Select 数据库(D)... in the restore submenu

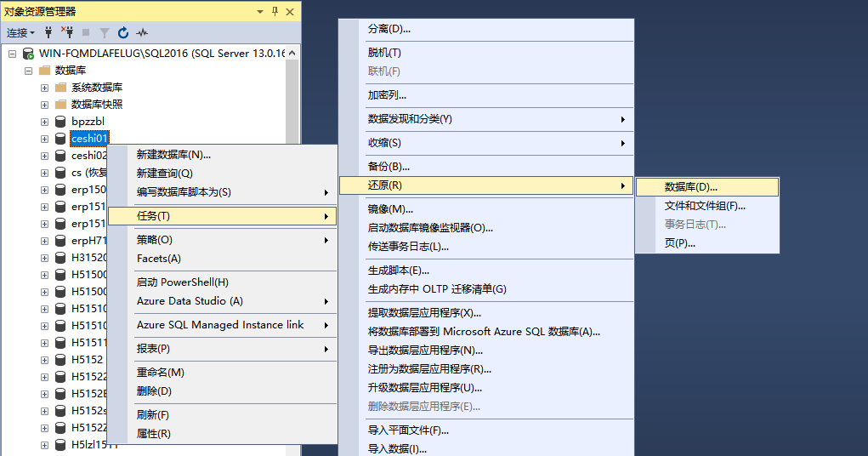pyautogui.click(x=690, y=187)
